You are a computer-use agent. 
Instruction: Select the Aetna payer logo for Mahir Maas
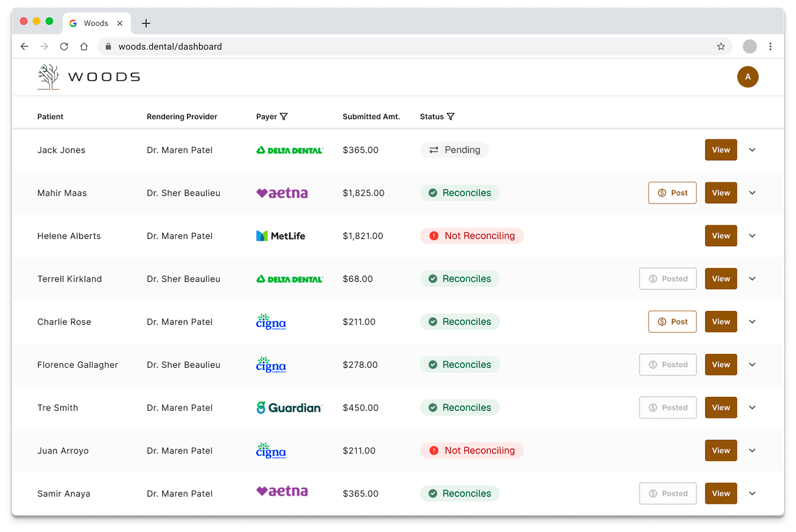[282, 192]
